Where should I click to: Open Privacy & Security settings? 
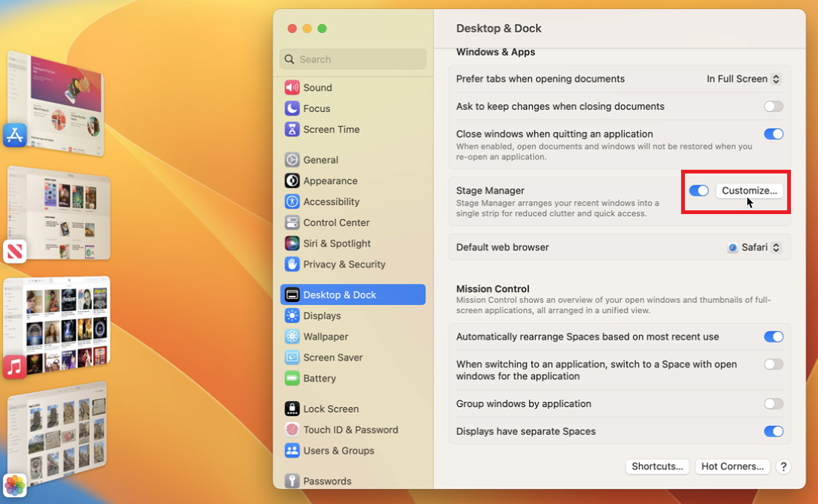tap(293, 264)
